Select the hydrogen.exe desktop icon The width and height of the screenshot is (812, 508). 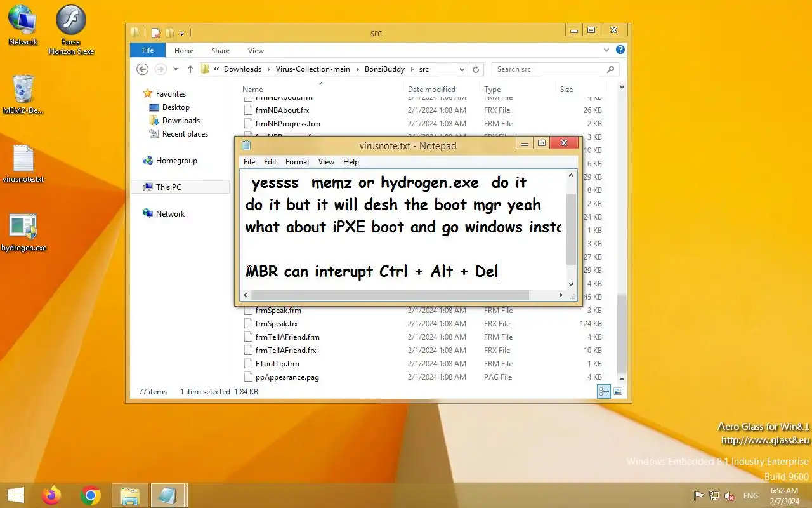(x=23, y=232)
